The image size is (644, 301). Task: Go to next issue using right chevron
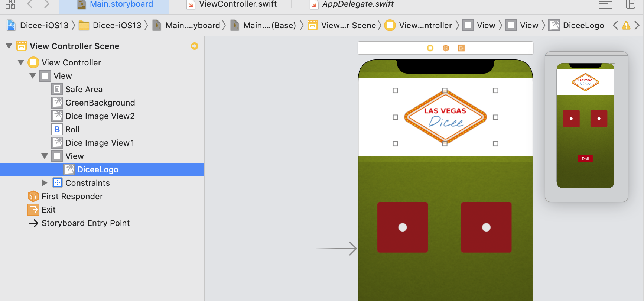[x=637, y=25]
